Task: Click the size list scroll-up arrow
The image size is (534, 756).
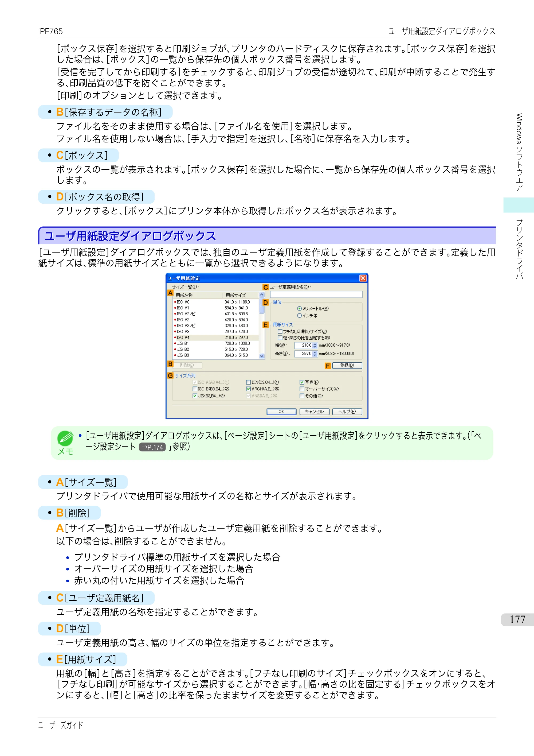Action: coord(262,295)
